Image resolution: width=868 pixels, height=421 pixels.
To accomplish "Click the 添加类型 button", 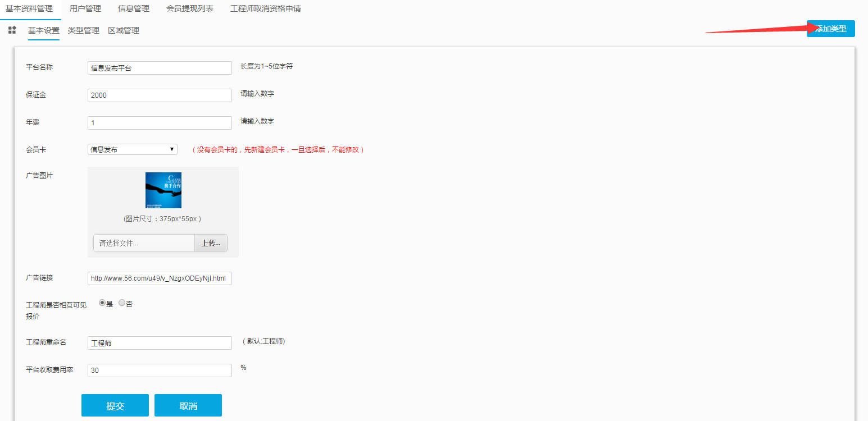I will (x=830, y=29).
